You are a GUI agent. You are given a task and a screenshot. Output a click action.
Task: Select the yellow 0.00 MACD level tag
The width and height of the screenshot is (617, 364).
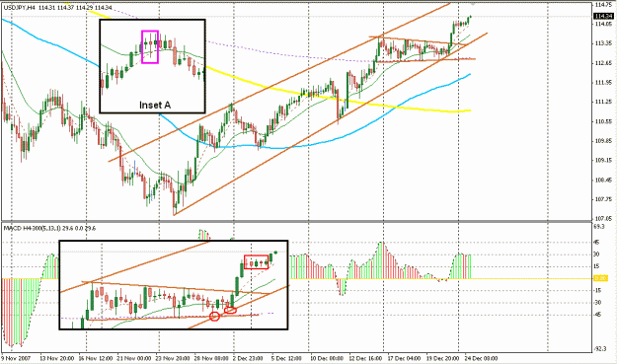coord(600,278)
